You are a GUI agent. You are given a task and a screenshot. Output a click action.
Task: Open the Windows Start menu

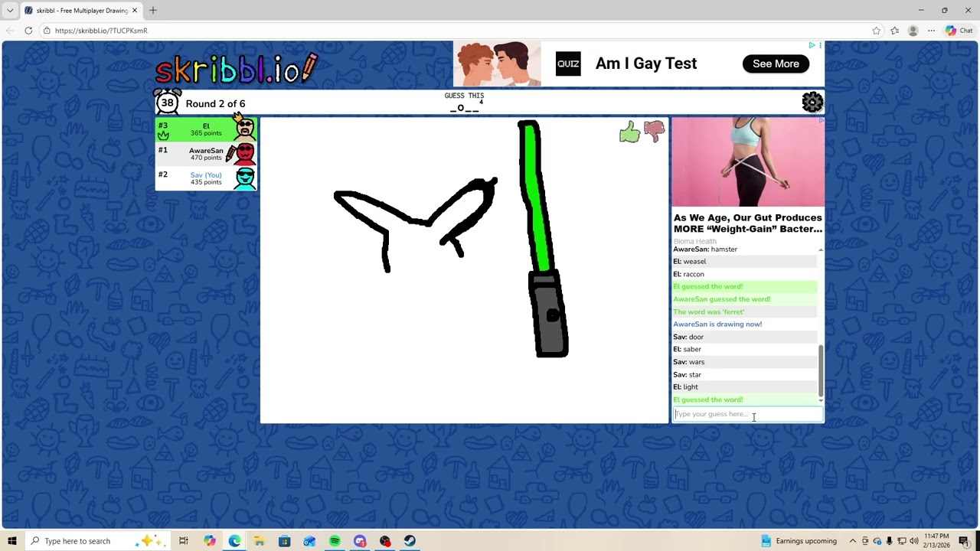[11, 541]
